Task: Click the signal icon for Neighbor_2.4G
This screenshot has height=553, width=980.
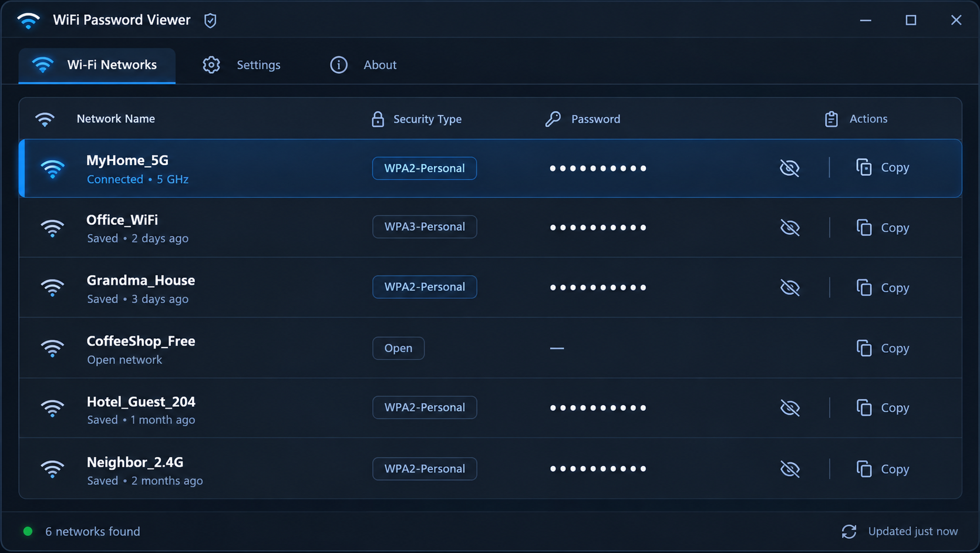Action: pyautogui.click(x=52, y=469)
